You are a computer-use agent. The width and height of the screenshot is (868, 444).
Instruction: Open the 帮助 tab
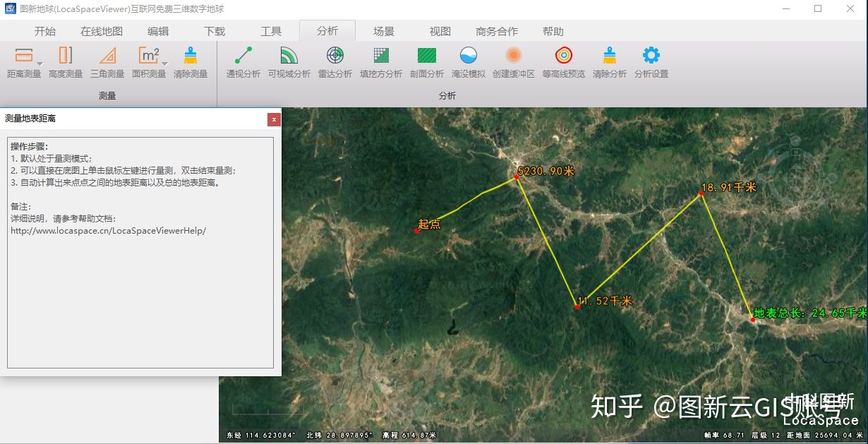(553, 31)
